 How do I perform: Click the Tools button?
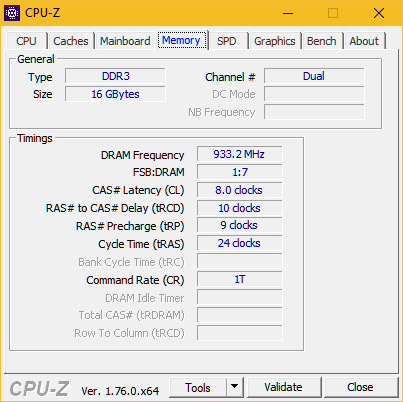198,387
